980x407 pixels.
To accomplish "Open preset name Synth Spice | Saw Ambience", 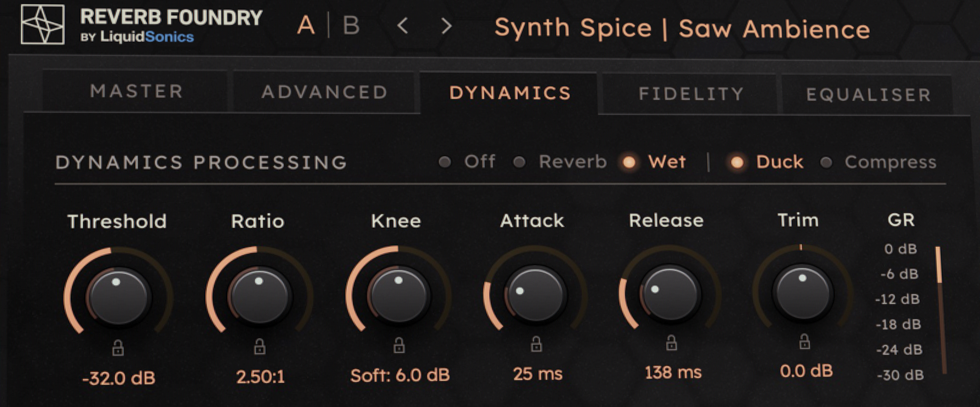I will 682,28.
